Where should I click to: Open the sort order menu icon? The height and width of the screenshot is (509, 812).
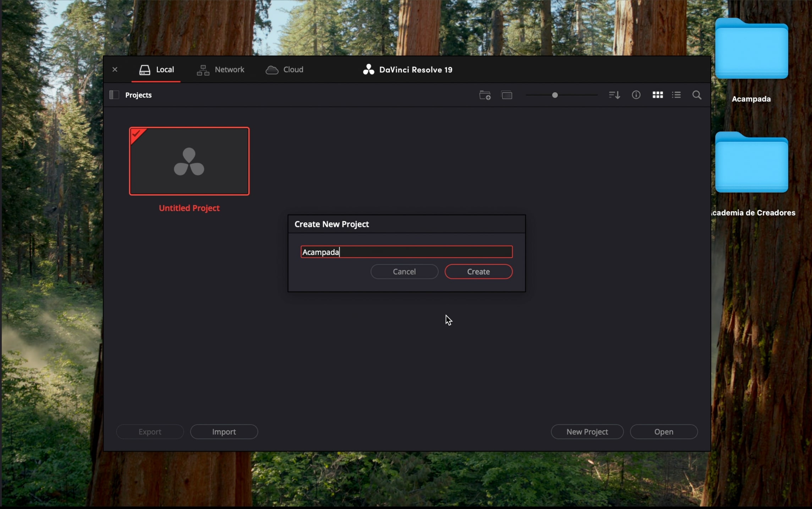click(x=614, y=95)
